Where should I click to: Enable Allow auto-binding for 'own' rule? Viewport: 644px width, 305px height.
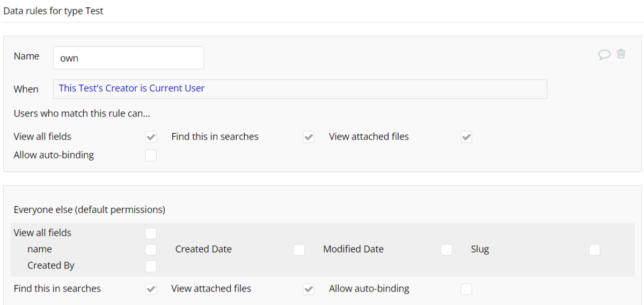pos(151,156)
